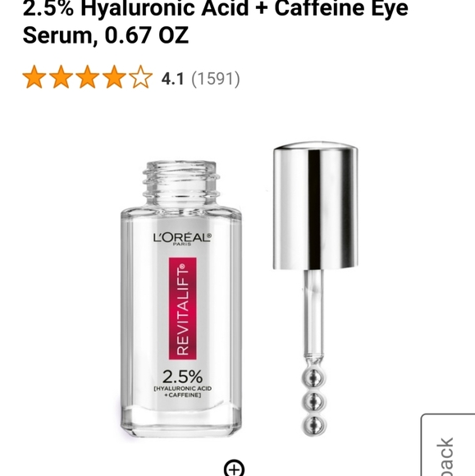The image size is (475, 476).
Task: Click the fourth orange rating star
Action: tap(114, 77)
